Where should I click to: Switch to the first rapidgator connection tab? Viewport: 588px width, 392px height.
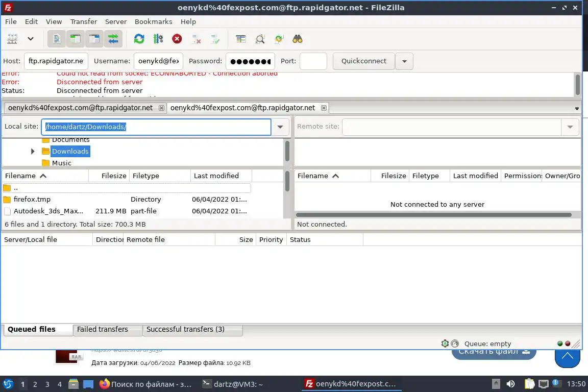coord(80,108)
